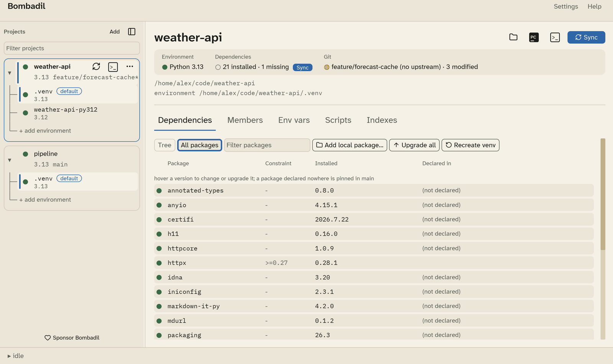Click the anyio package row name
The image size is (613, 364).
177,205
